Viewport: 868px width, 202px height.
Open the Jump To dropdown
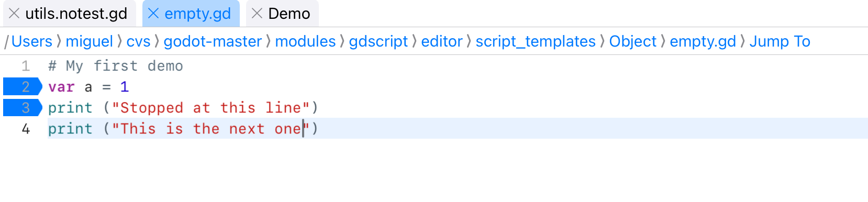[780, 41]
